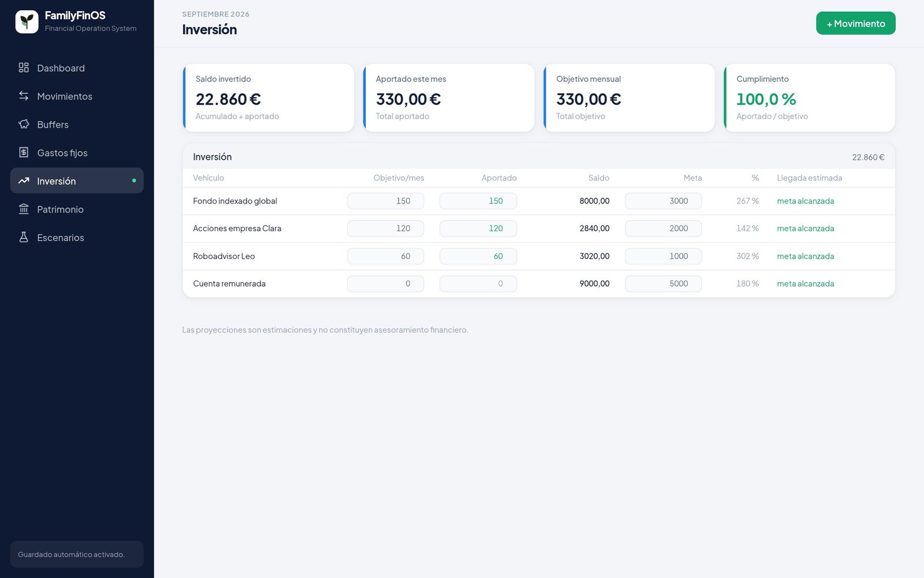
Task: Click the Cuenta remunerada row name
Action: [x=229, y=284]
